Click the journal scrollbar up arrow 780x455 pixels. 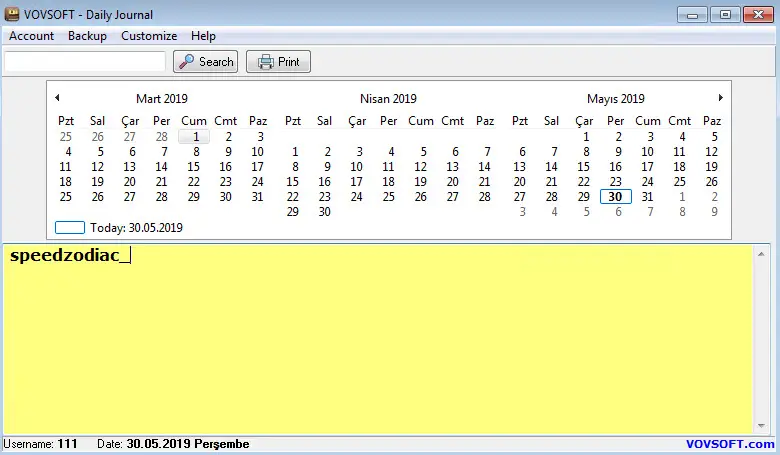[761, 254]
